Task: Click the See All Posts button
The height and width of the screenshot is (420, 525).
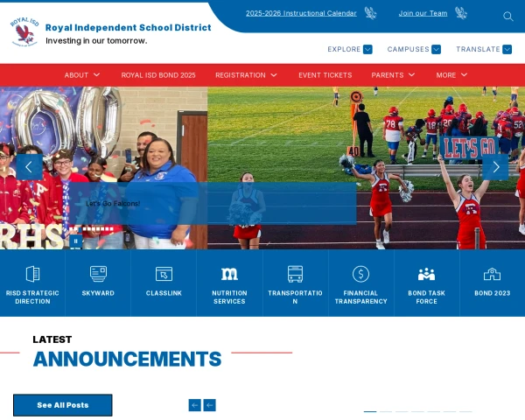Action: click(x=63, y=405)
